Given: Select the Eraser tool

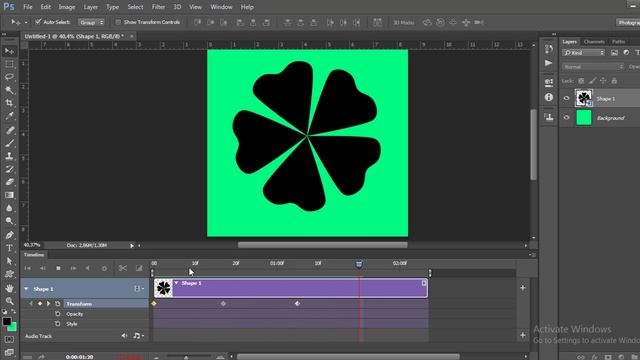Looking at the screenshot, I should point(9,182).
